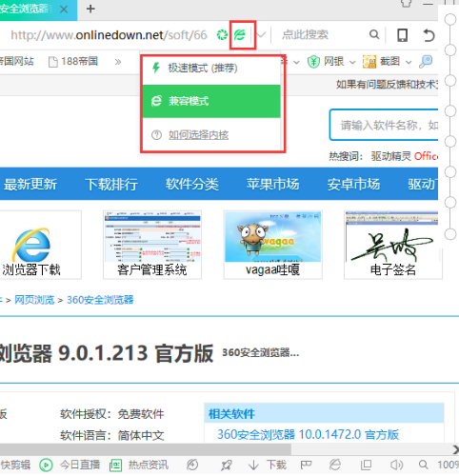Click the skin shirt icon in title bar
Viewport: 459px width, 476px height.
click(x=407, y=4)
